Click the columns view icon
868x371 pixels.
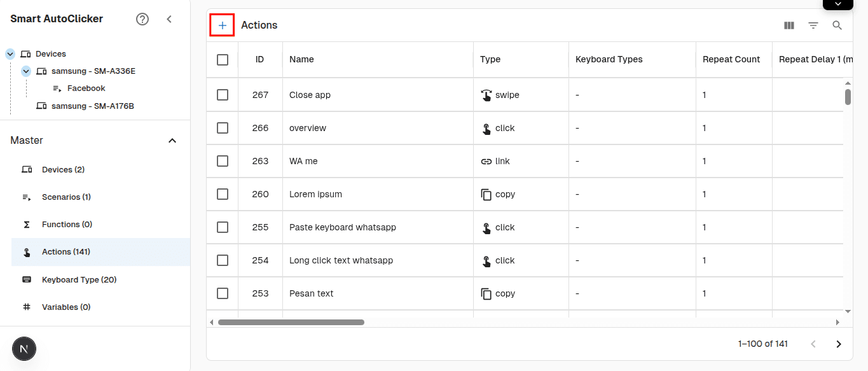789,25
